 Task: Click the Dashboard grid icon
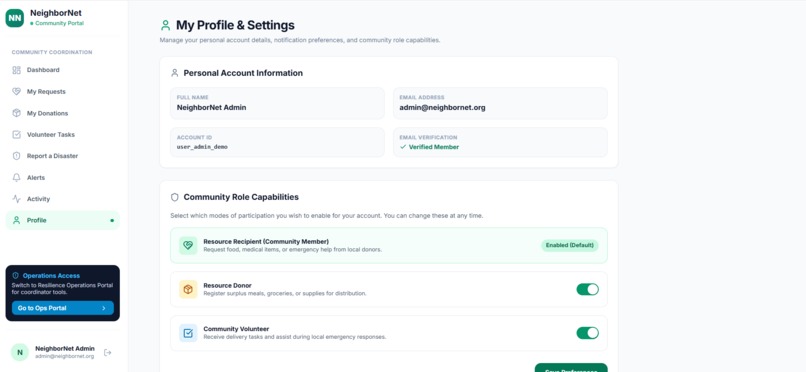(x=16, y=70)
